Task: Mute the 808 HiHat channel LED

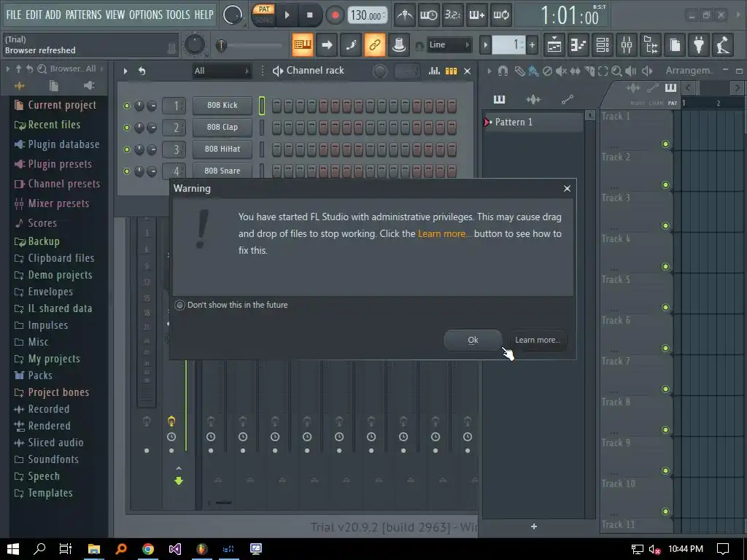Action: [127, 149]
